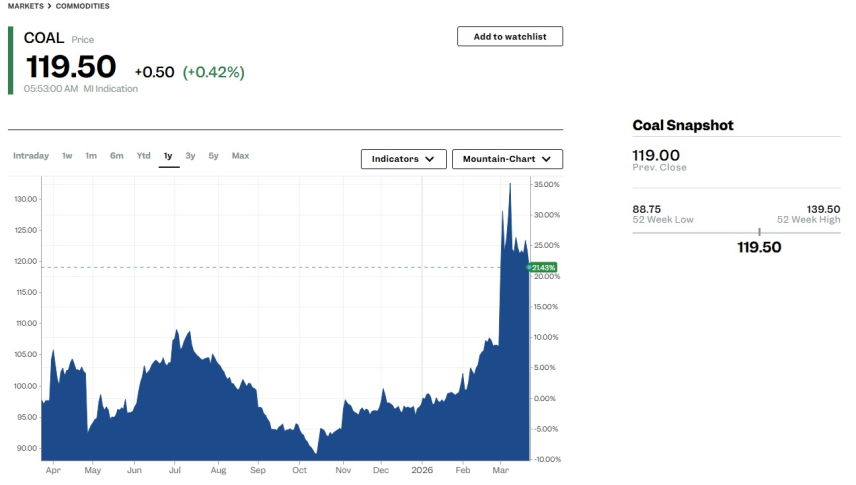
Task: Click the Add to watchlist button
Action: (x=510, y=36)
